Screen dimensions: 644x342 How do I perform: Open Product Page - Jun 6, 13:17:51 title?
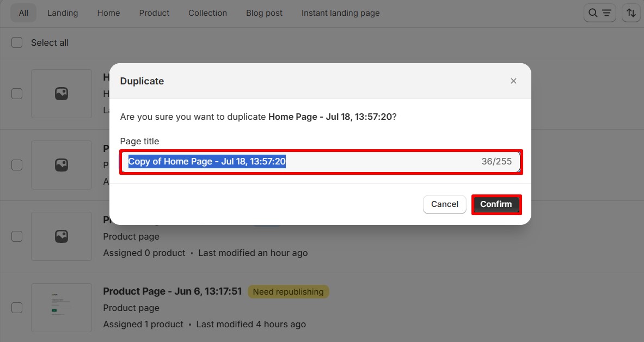(x=172, y=291)
